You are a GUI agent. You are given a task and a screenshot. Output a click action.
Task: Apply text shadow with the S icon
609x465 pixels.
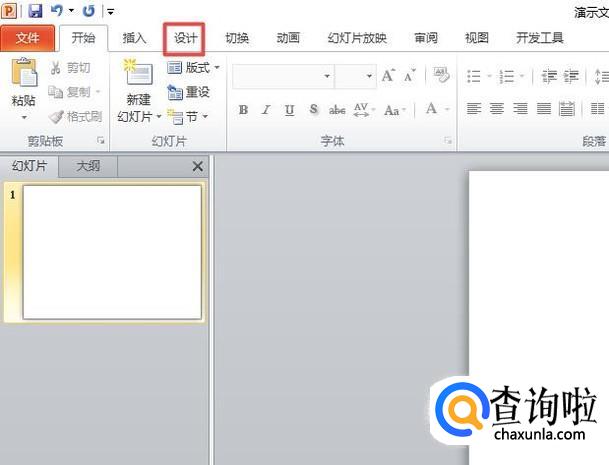point(314,109)
